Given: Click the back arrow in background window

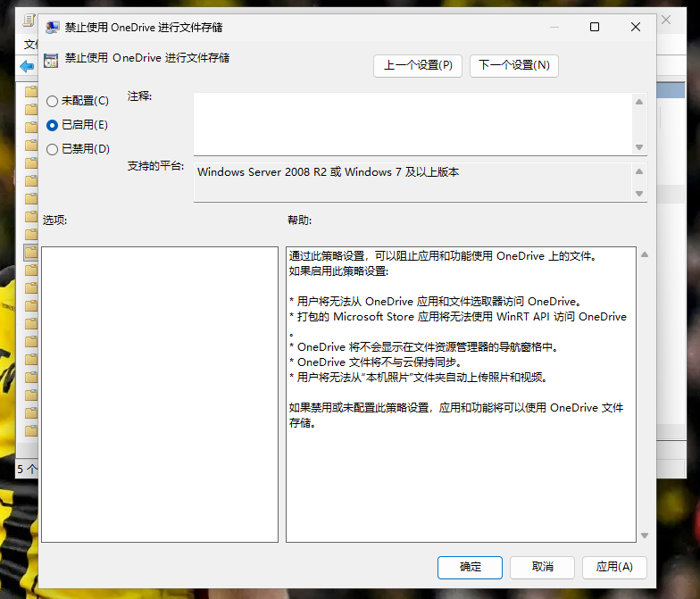Looking at the screenshot, I should point(27,67).
